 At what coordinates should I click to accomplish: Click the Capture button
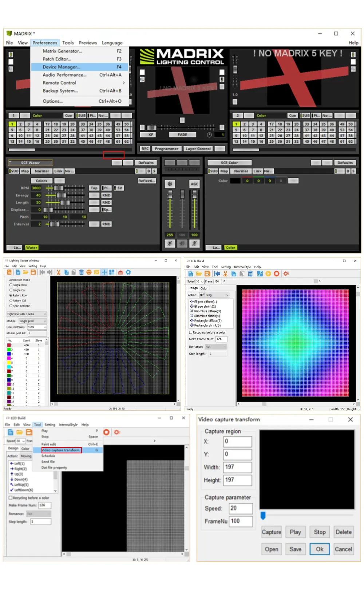(272, 532)
